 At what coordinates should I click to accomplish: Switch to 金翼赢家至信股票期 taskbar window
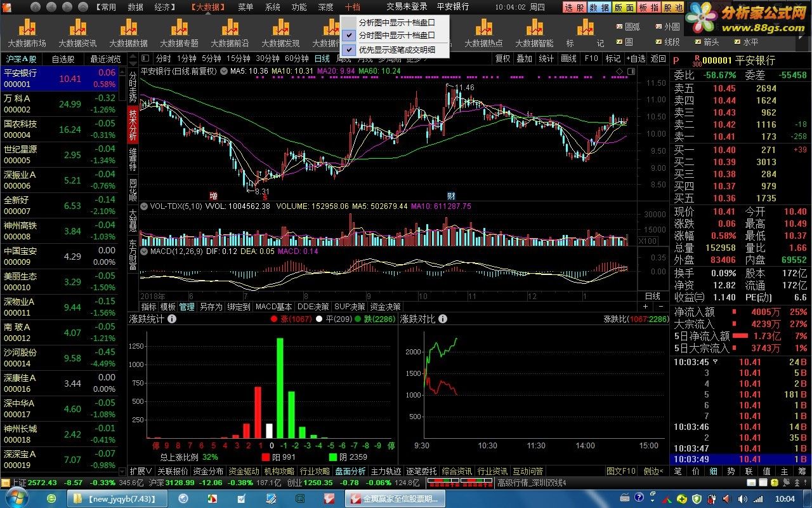tap(396, 498)
